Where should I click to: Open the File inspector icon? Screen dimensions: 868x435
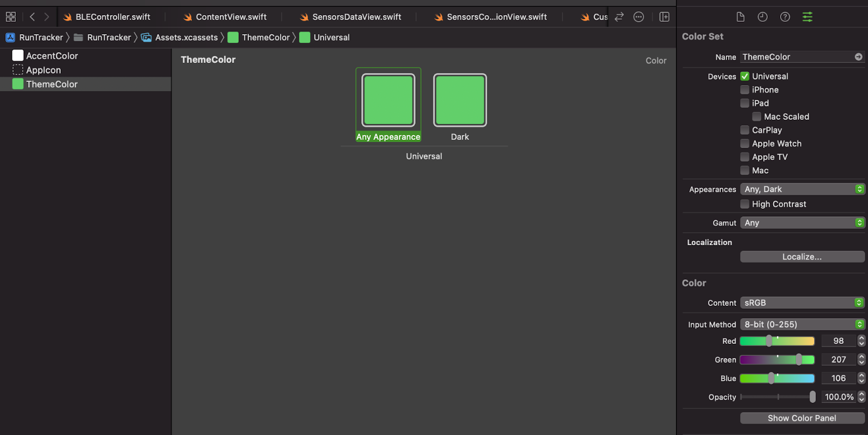point(741,17)
